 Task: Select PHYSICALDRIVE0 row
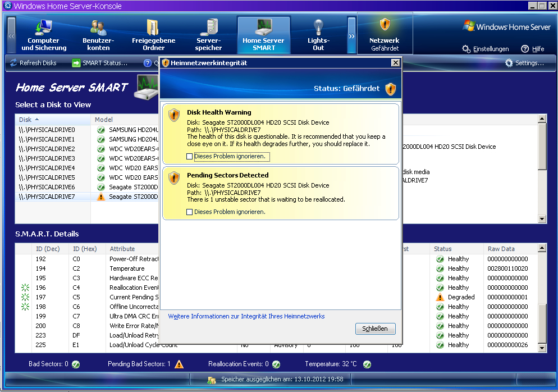click(x=87, y=130)
